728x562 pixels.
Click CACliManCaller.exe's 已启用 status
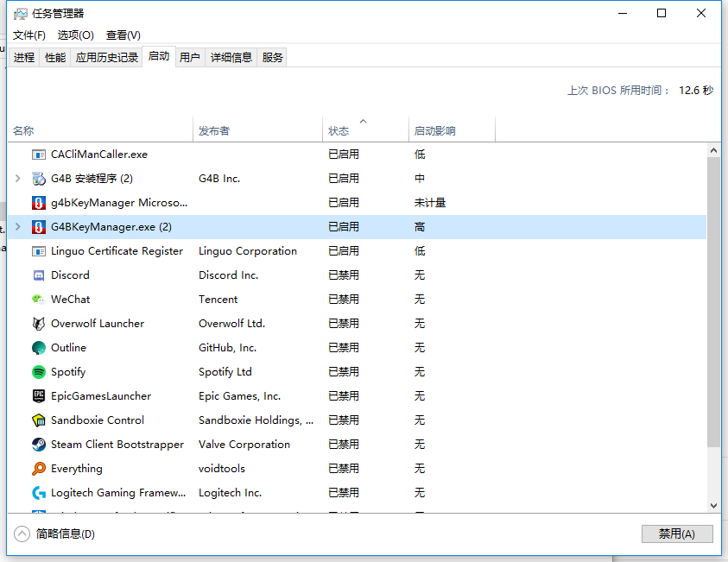click(x=344, y=155)
